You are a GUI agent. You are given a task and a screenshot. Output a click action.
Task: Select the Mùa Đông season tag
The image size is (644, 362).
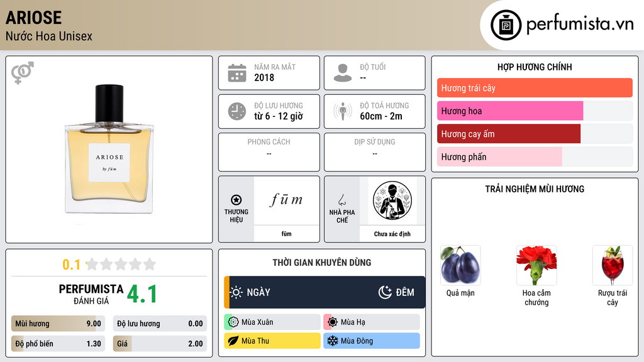coord(371,341)
